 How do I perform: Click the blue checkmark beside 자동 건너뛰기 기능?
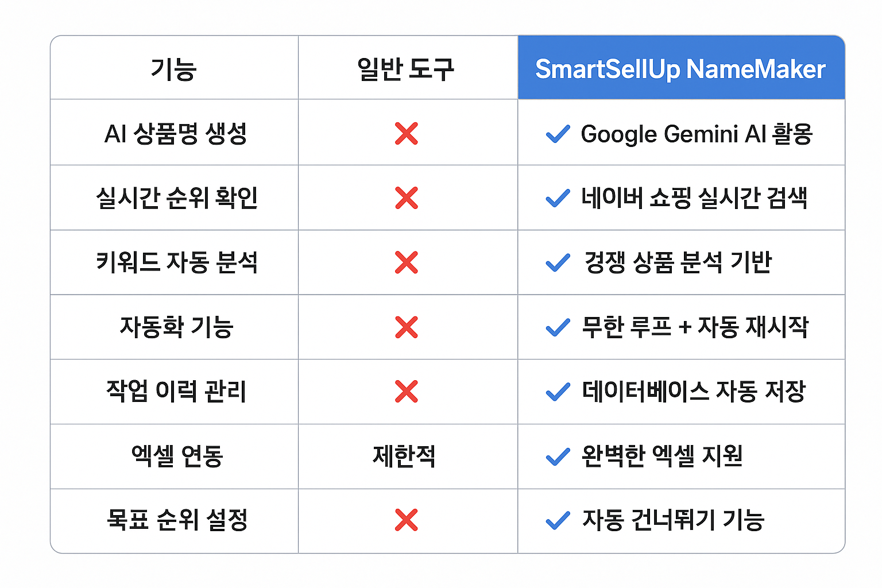point(558,520)
